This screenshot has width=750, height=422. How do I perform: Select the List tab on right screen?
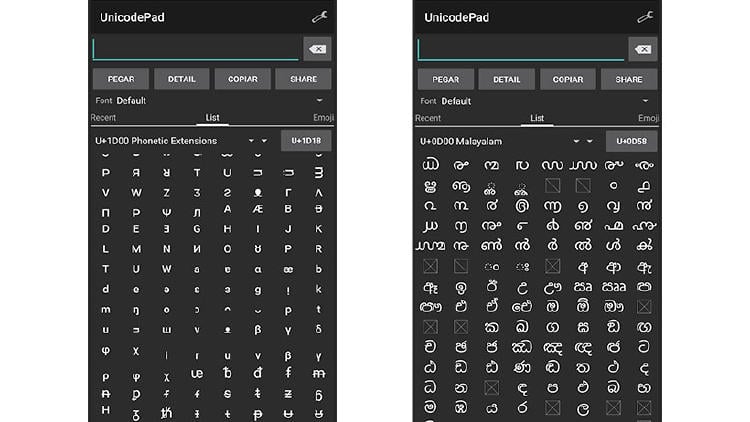pos(537,118)
